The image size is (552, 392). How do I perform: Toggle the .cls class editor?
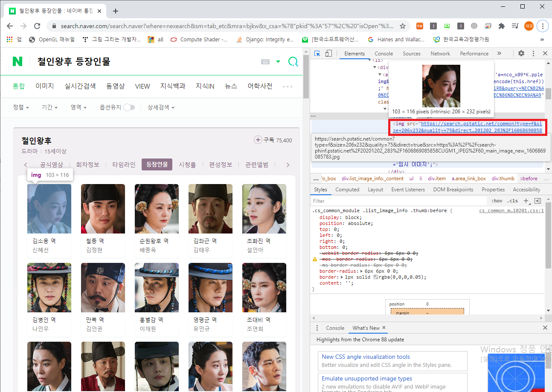(513, 201)
